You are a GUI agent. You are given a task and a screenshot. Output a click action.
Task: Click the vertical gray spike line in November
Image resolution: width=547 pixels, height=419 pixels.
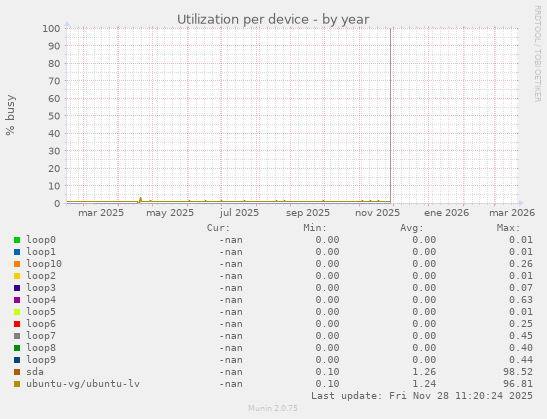coord(390,115)
